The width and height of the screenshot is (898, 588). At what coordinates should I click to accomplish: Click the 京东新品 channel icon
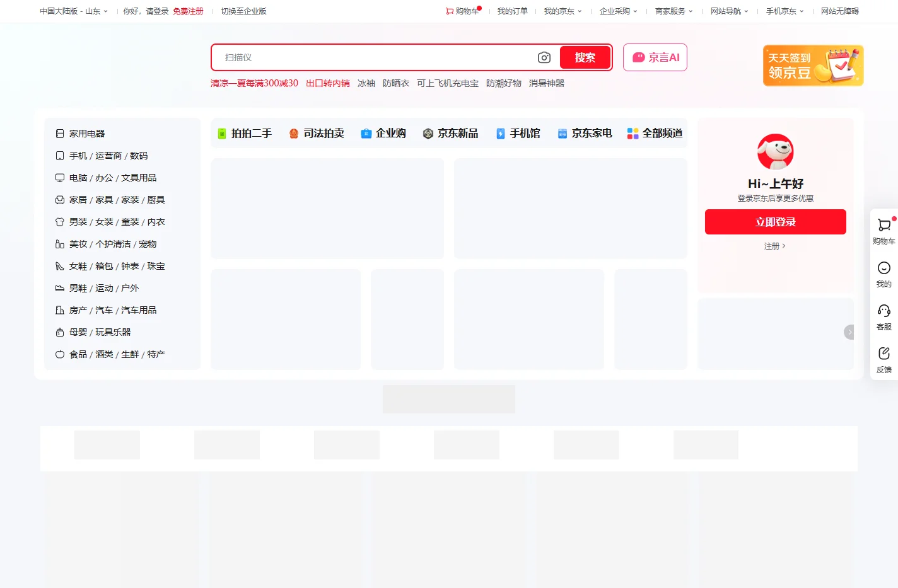pyautogui.click(x=428, y=134)
